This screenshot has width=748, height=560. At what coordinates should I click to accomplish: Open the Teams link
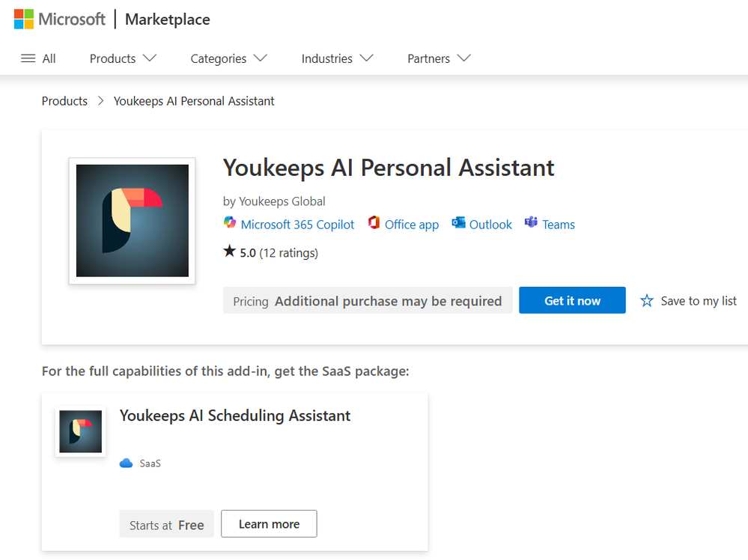point(558,224)
